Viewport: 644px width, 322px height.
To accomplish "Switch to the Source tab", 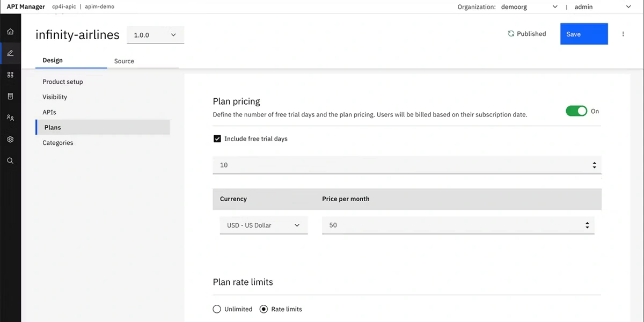I will 124,61.
